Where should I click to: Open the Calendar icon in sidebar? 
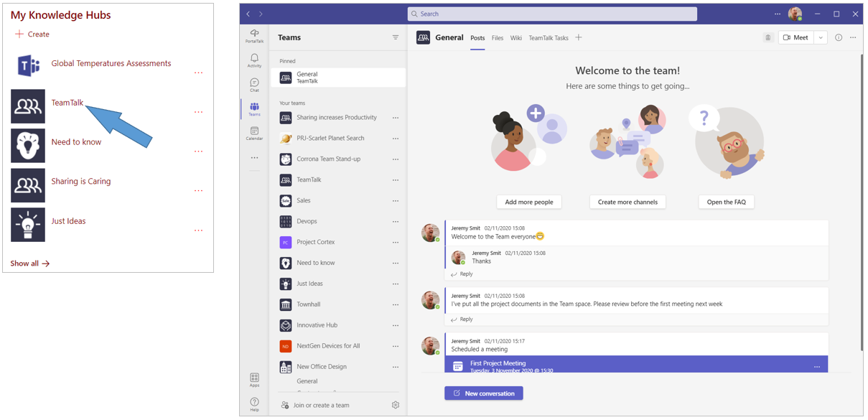click(254, 134)
